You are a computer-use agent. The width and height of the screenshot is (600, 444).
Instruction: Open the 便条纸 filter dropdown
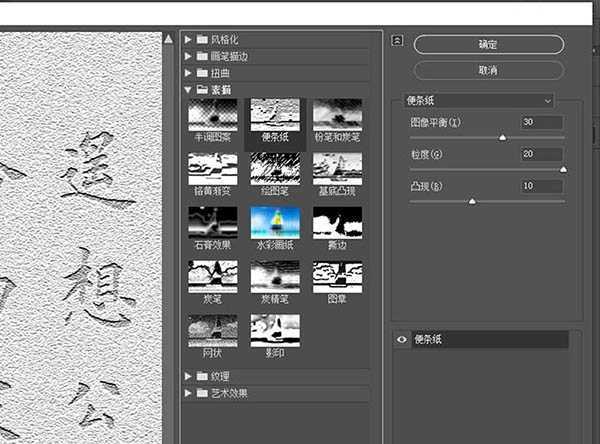(479, 100)
